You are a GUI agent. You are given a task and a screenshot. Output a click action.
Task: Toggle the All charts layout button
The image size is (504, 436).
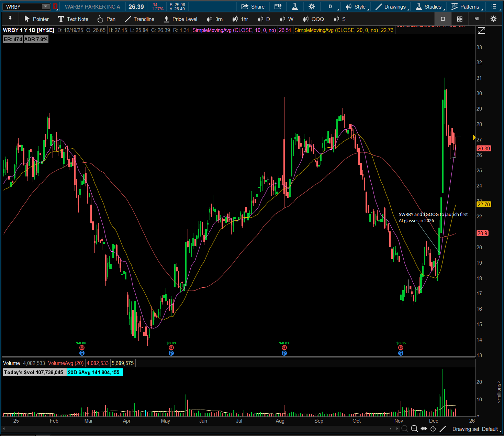point(477,19)
